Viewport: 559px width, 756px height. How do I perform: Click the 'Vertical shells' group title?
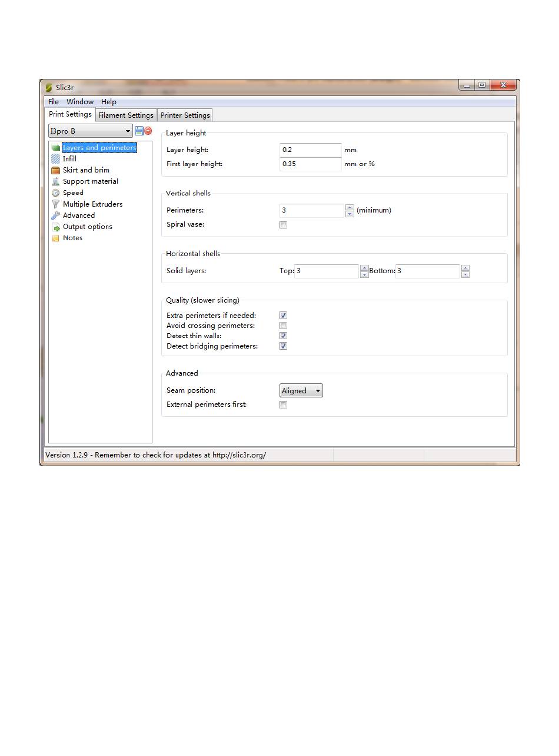tap(188, 193)
